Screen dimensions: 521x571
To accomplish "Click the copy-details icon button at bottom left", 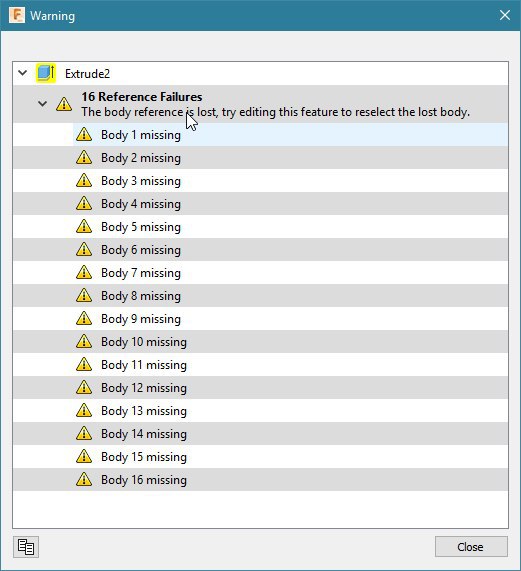I will click(x=26, y=547).
